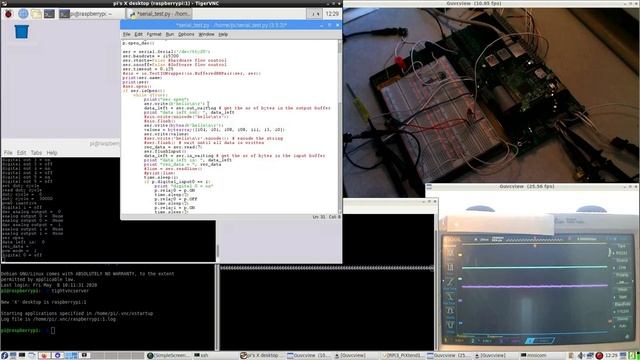This screenshot has height=360, width=640.
Task: Open the Format menu in IDLE
Action: click(154, 34)
